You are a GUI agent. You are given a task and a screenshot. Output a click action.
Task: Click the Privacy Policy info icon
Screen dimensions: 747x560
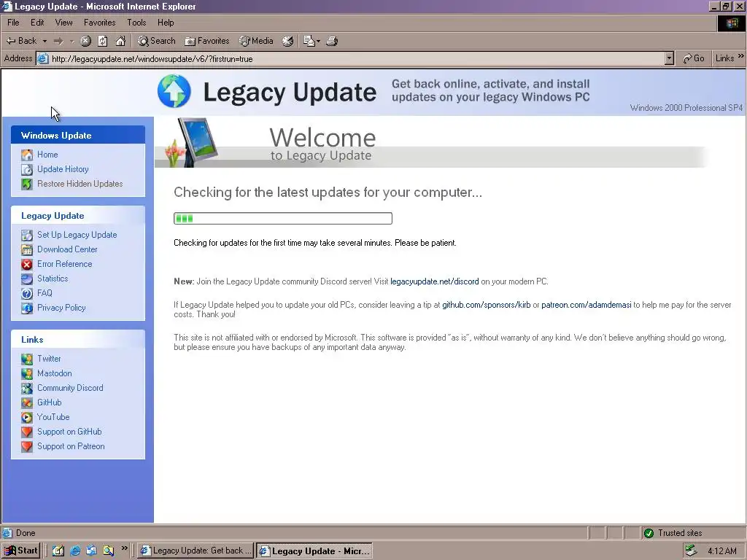(x=27, y=308)
